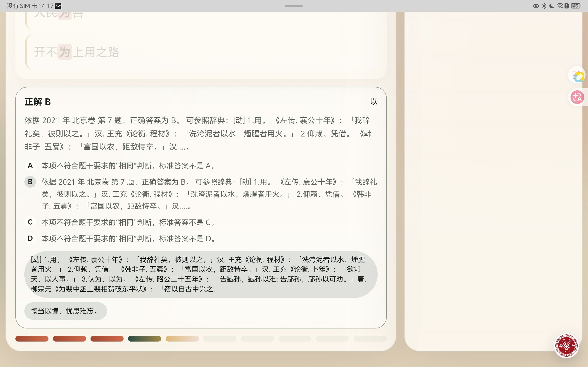Jump to first red progress segment
This screenshot has width=588, height=367.
[32, 339]
